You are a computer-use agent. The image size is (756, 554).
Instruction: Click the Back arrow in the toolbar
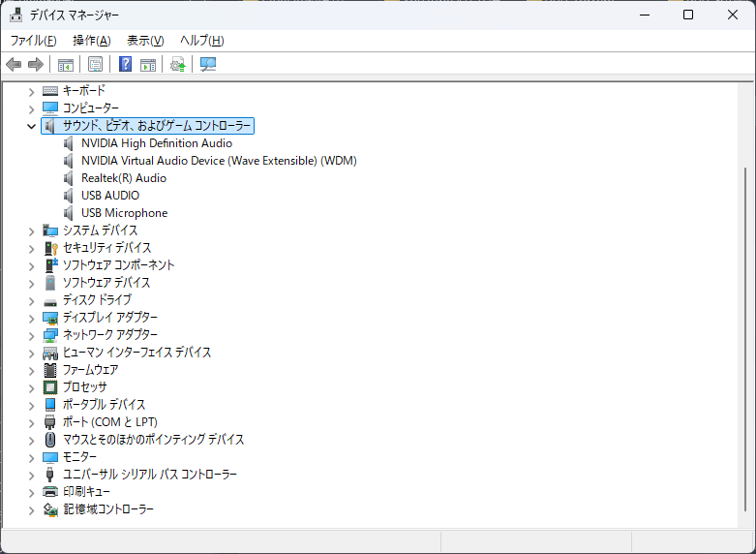point(14,64)
